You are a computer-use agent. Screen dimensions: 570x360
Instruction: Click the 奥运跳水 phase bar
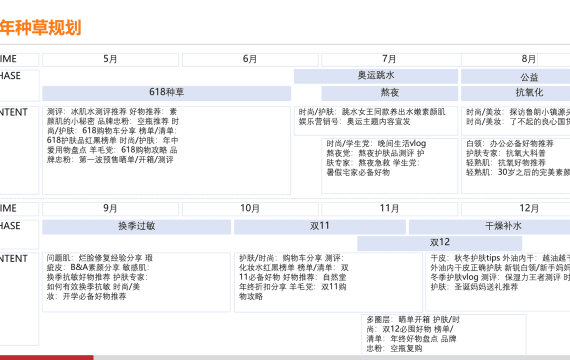tap(376, 76)
